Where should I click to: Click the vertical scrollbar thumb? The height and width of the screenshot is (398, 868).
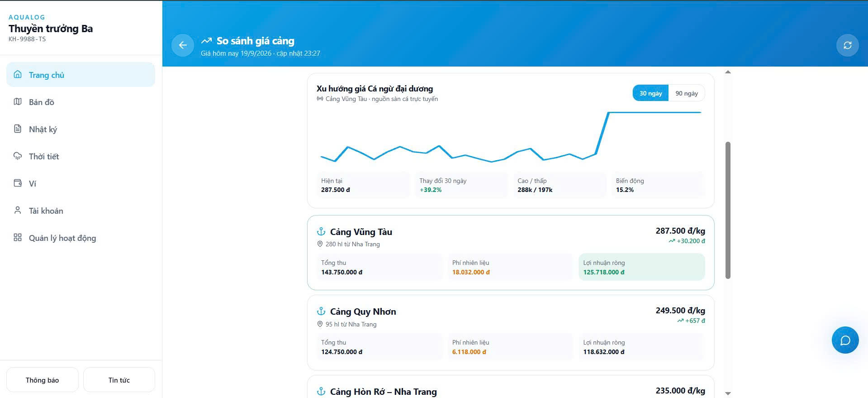[728, 211]
